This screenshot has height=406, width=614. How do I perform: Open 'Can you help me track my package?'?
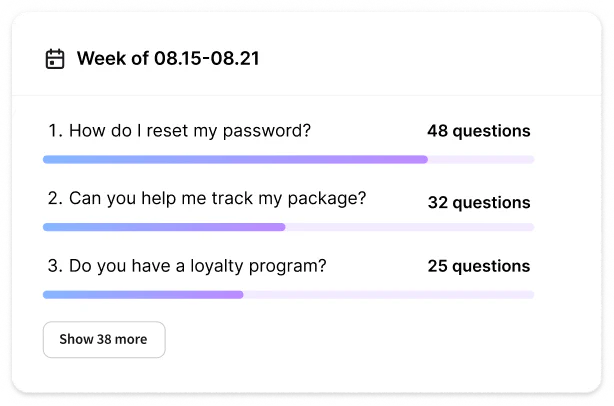pyautogui.click(x=217, y=199)
